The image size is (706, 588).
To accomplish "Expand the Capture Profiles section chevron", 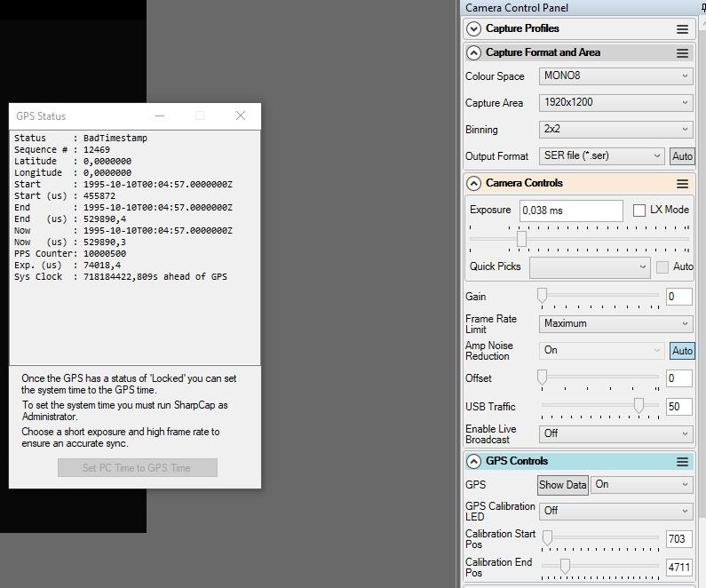I will pos(473,28).
